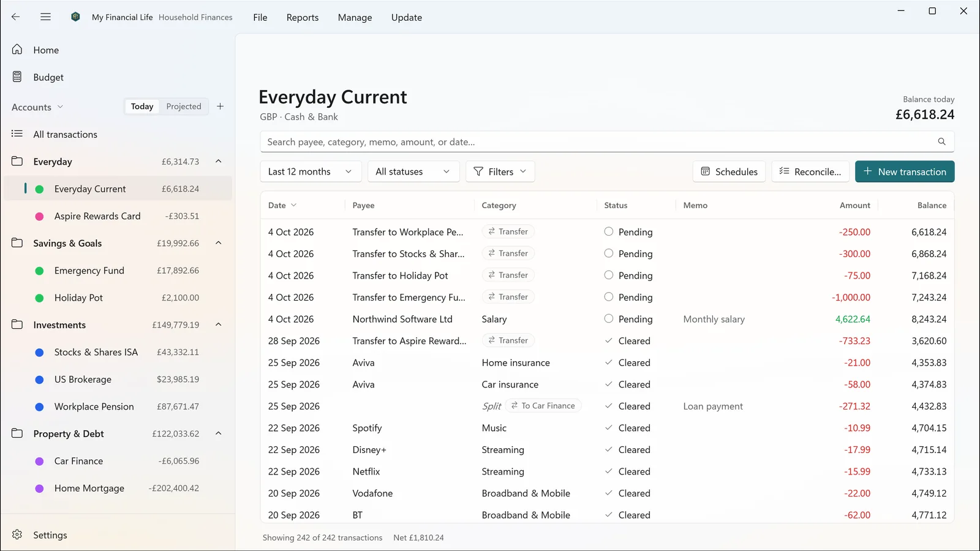Image resolution: width=980 pixels, height=551 pixels.
Task: Select the Today balances view
Action: [142, 107]
